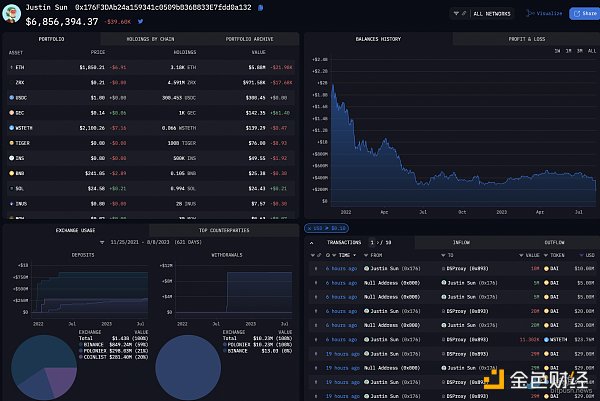The image size is (600, 401).
Task: Switch to the Profit & Loss tab
Action: click(x=525, y=38)
